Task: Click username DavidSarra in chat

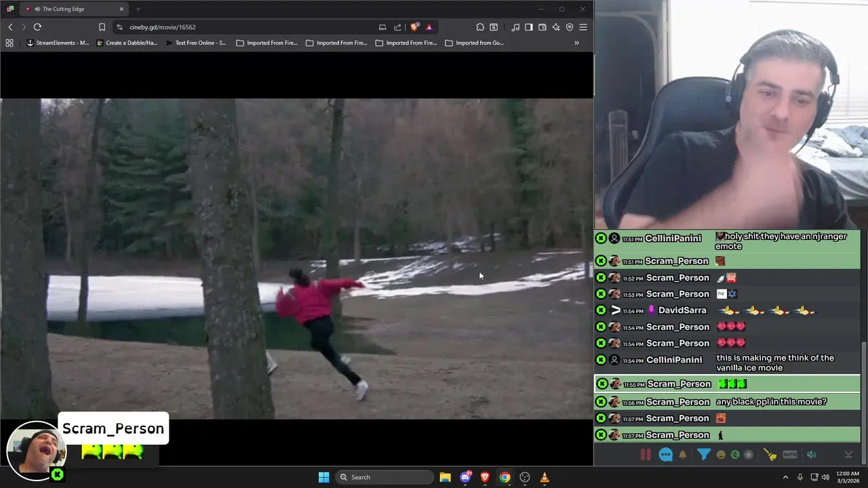Action: 682,310
